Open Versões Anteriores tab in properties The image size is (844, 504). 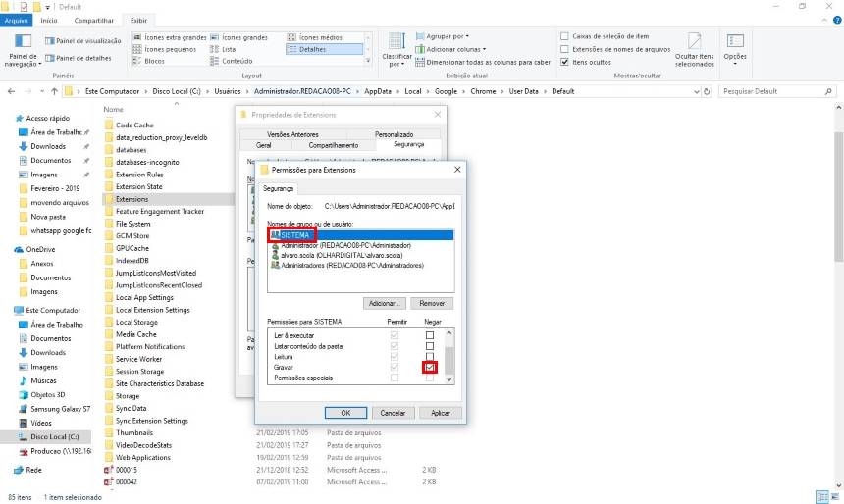292,134
